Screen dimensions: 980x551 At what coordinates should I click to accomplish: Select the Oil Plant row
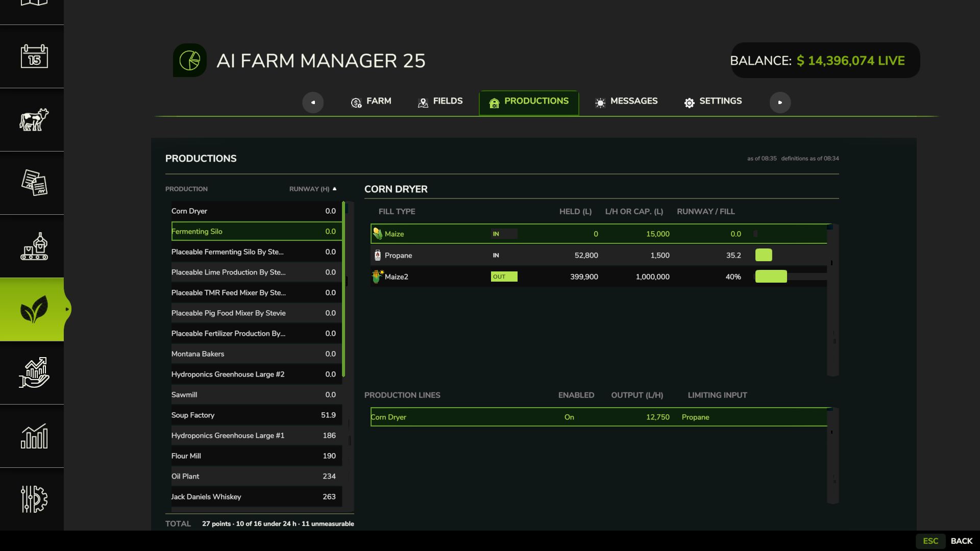[257, 477]
